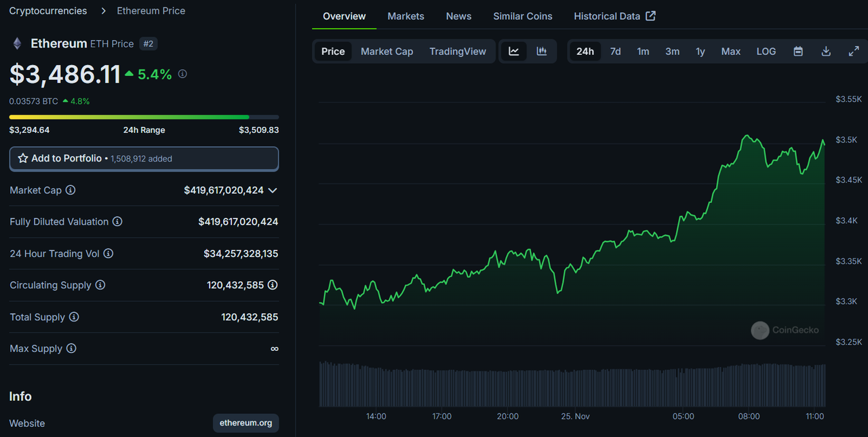Open the Similar Coins tab
Viewport: 868px width, 437px height.
click(523, 16)
